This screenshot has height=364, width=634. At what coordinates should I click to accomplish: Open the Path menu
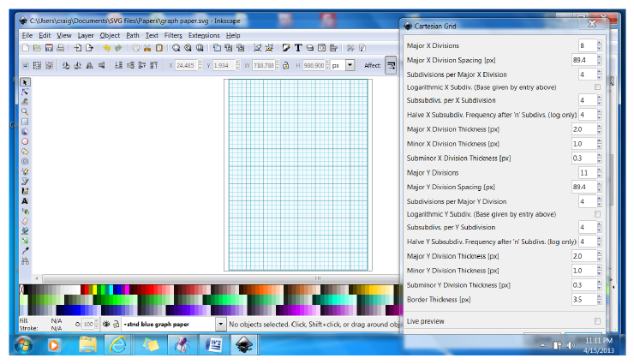coord(132,36)
